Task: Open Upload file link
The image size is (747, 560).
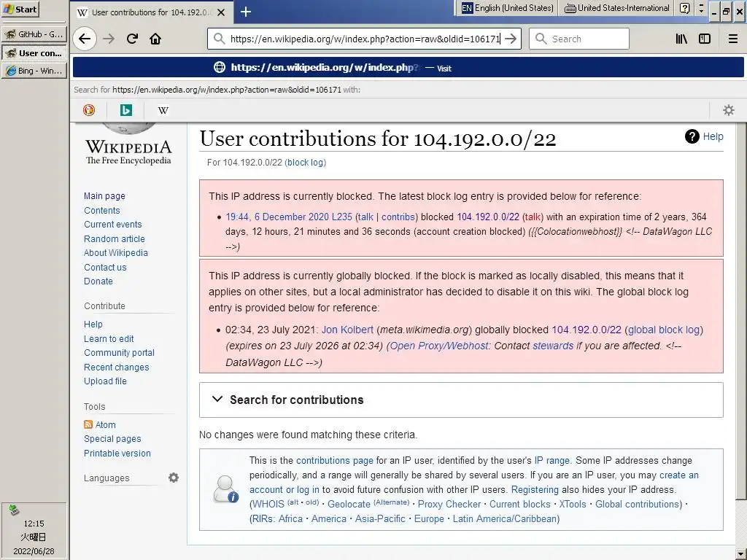Action: pyautogui.click(x=105, y=381)
